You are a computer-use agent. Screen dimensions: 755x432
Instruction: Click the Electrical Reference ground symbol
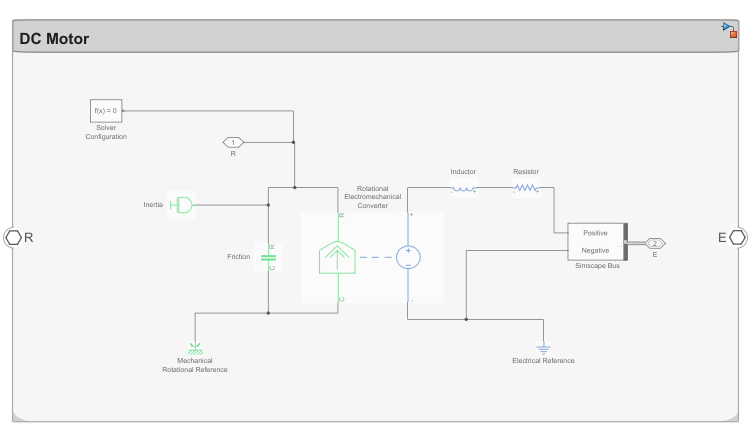(x=543, y=348)
